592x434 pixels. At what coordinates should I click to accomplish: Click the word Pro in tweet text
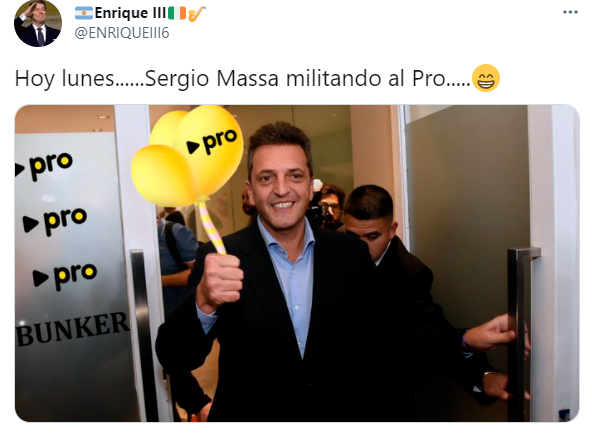tap(429, 78)
